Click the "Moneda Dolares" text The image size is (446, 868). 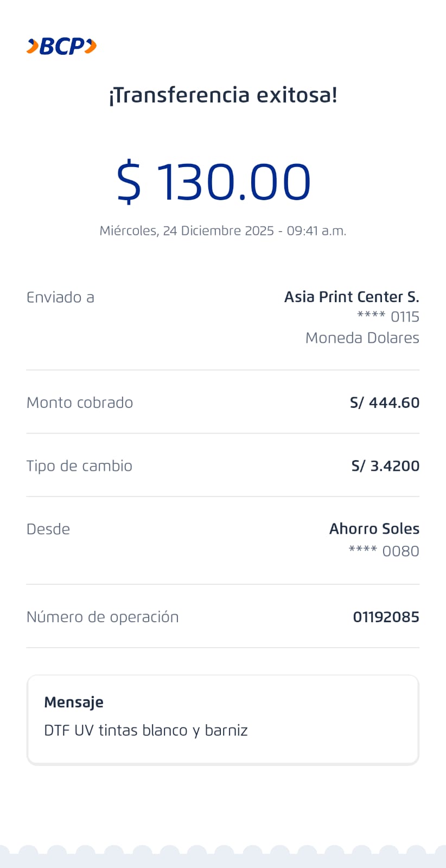pyautogui.click(x=362, y=338)
